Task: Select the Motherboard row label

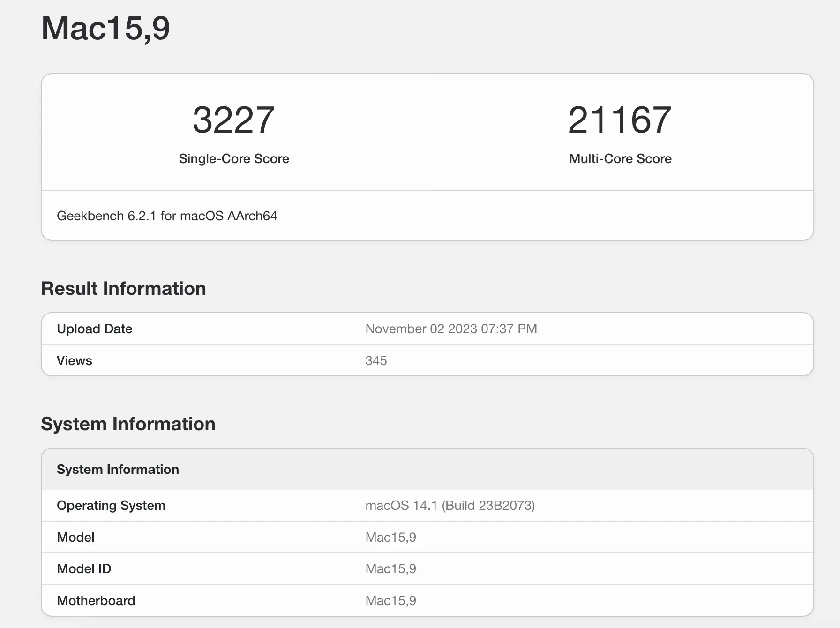Action: [x=96, y=601]
